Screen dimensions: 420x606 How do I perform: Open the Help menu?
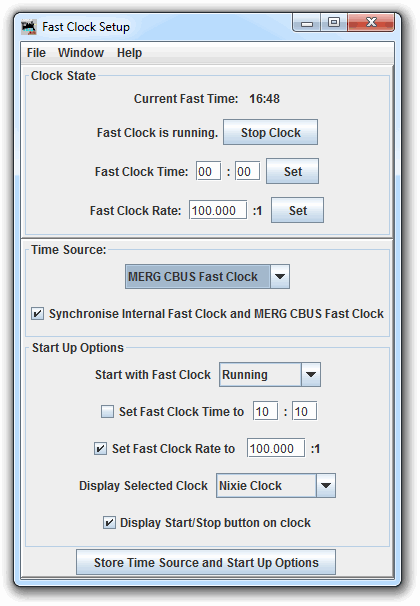coord(129,53)
